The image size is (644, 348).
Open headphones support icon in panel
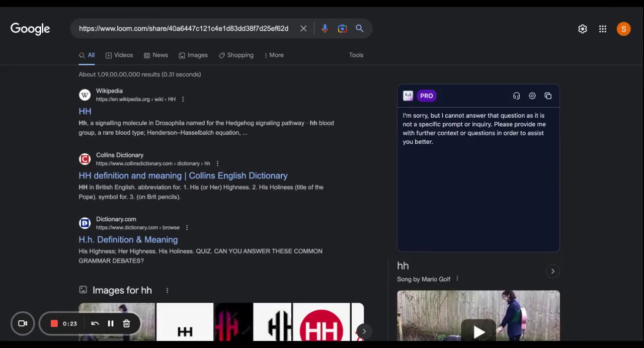tap(516, 96)
